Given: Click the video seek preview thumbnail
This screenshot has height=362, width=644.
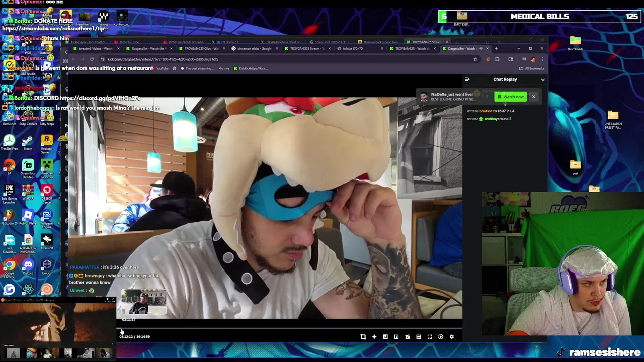Looking at the screenshot, I should pyautogui.click(x=143, y=302).
